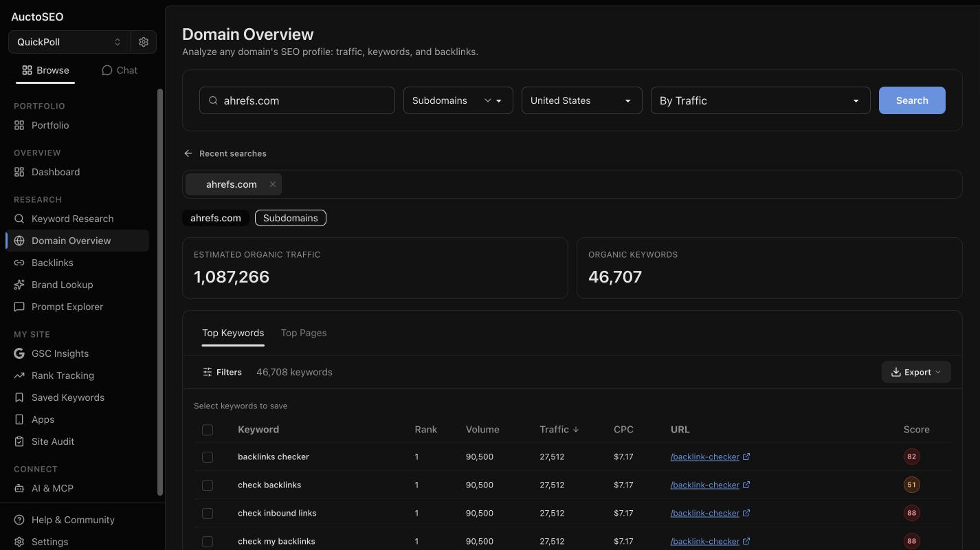Click the Keyword Research magnifier icon

[x=19, y=219]
